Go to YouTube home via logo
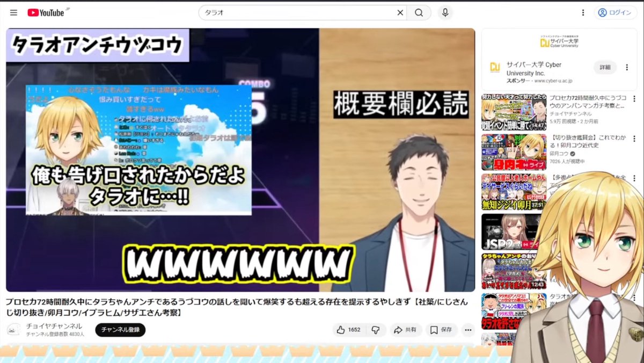The image size is (644, 363). coord(46,12)
